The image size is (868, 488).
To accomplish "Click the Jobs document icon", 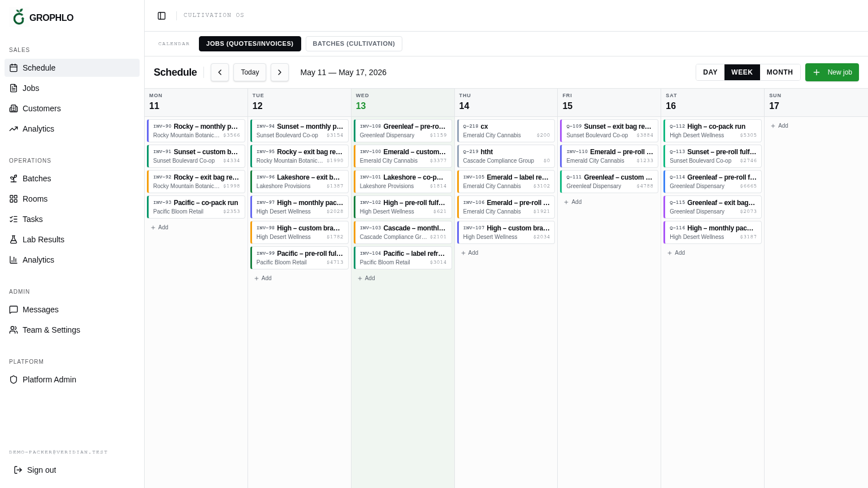I will coord(14,88).
